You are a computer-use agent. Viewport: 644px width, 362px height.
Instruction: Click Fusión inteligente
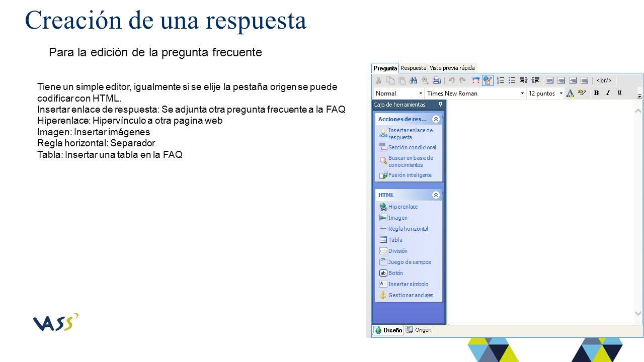point(406,175)
